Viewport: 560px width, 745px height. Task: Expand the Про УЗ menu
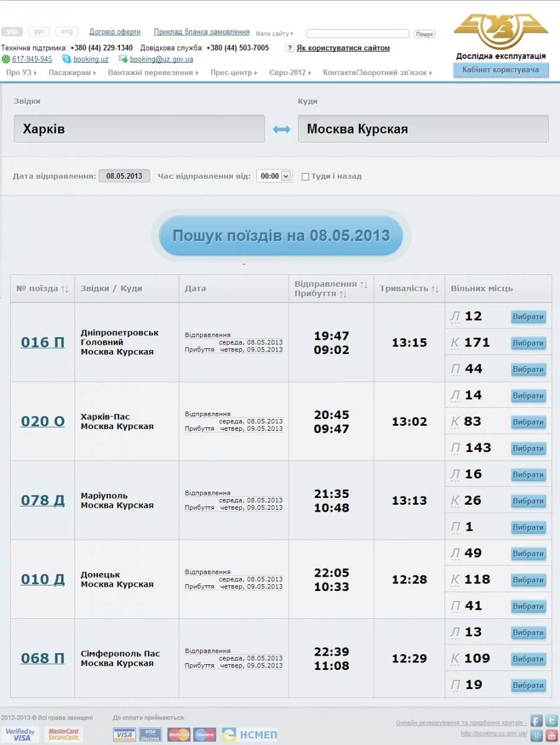(x=22, y=73)
